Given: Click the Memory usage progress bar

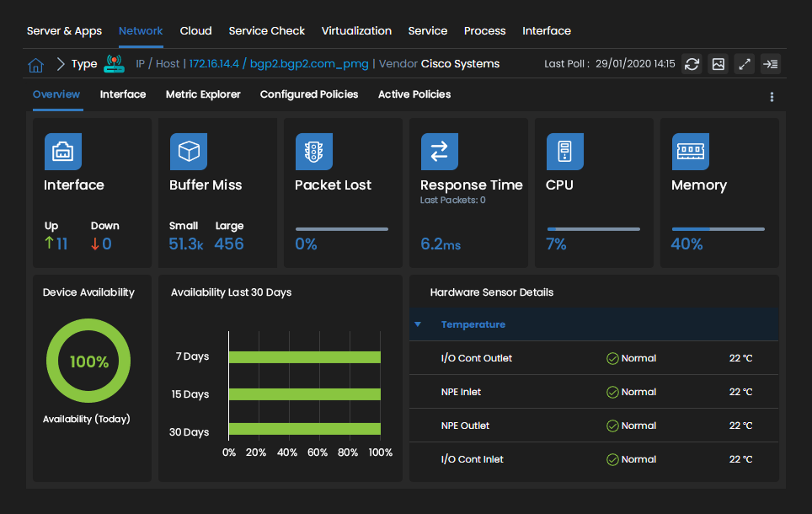Looking at the screenshot, I should 719,228.
